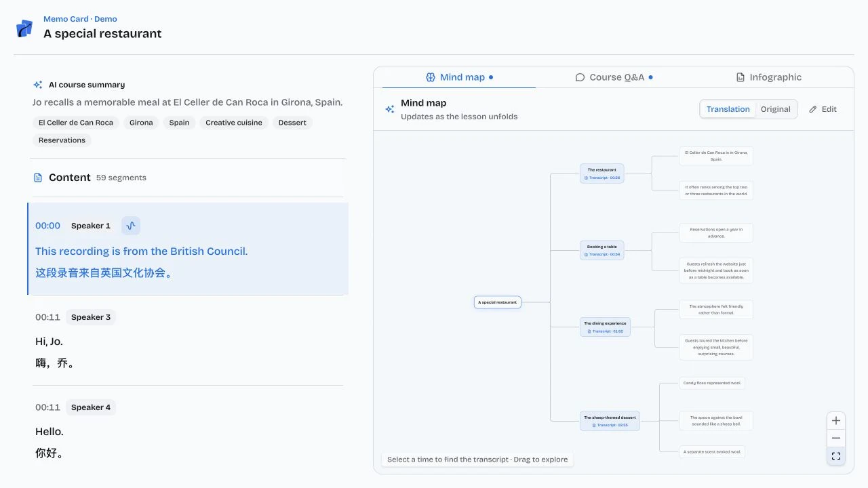Select the El Celler de Can Roca tag
This screenshot has height=488, width=868.
[76, 123]
